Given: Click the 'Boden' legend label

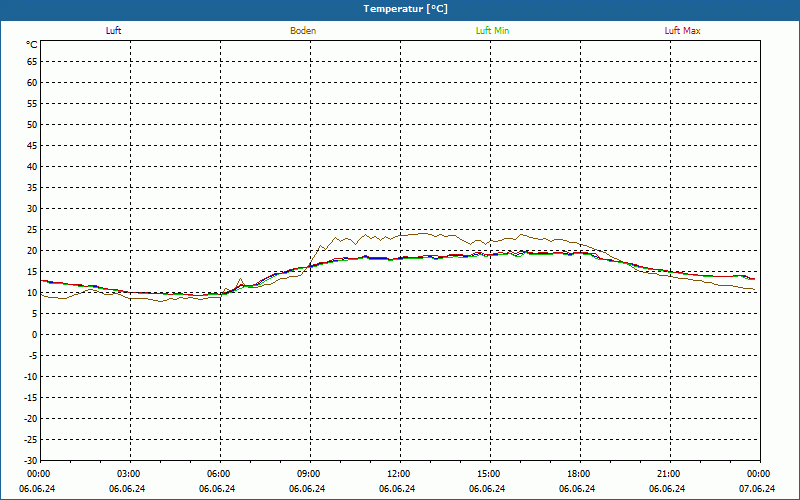Looking at the screenshot, I should 303,31.
